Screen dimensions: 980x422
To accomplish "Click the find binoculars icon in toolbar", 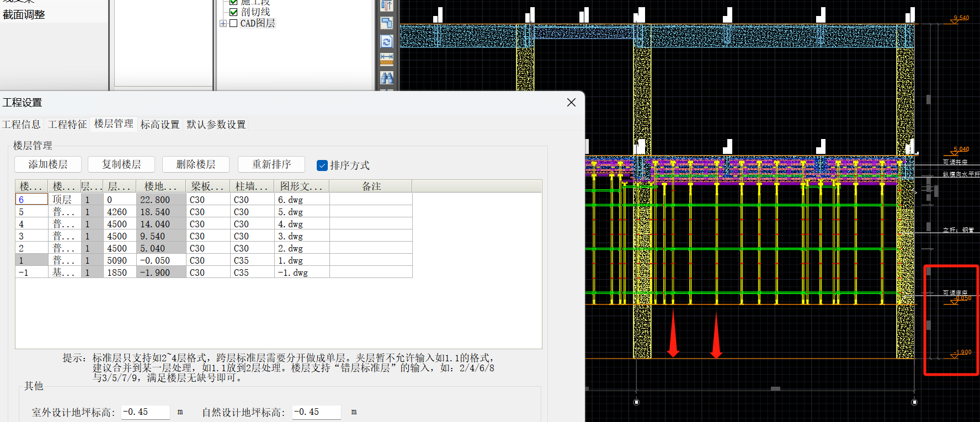I will pyautogui.click(x=387, y=78).
